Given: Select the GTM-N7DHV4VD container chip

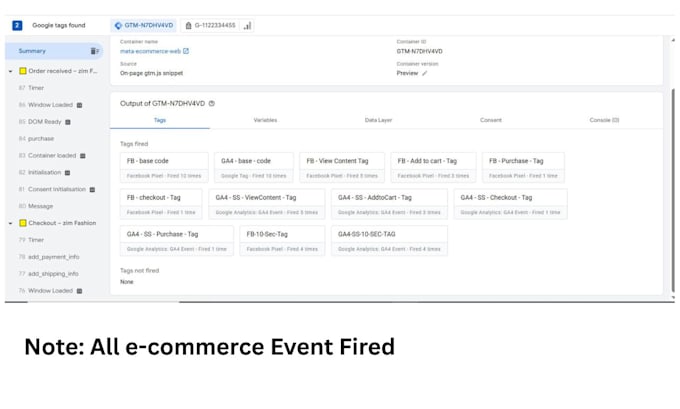Looking at the screenshot, I should [144, 26].
